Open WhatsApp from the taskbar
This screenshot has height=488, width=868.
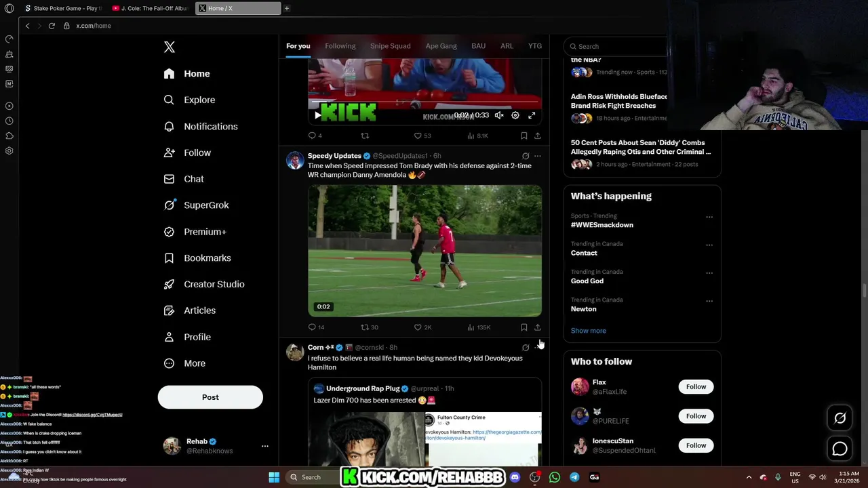tap(555, 477)
